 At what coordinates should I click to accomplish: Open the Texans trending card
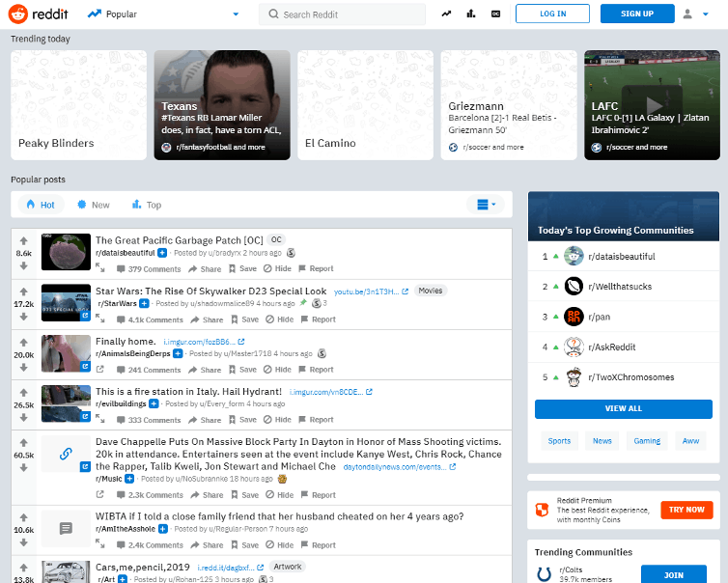[x=222, y=105]
